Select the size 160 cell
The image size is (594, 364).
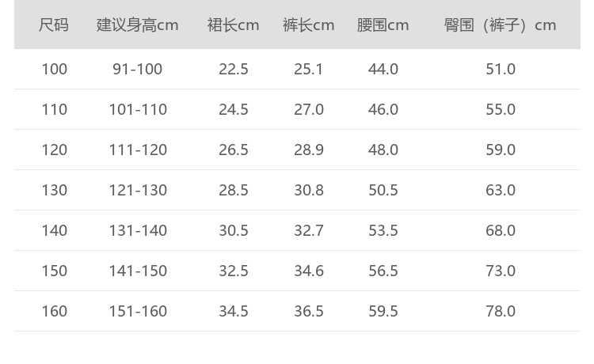pyautogui.click(x=54, y=311)
